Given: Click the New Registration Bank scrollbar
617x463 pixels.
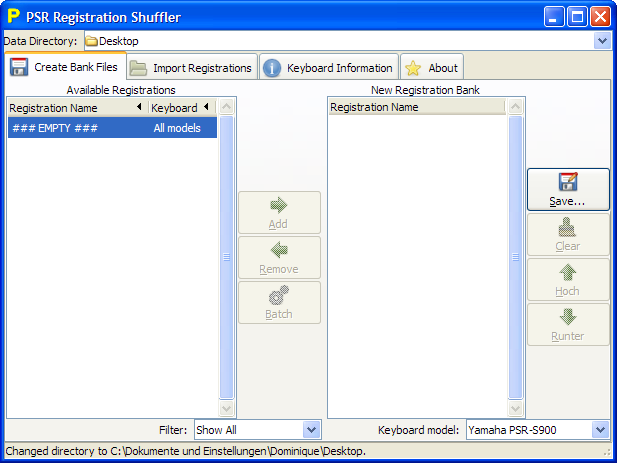Looking at the screenshot, I should 516,256.
